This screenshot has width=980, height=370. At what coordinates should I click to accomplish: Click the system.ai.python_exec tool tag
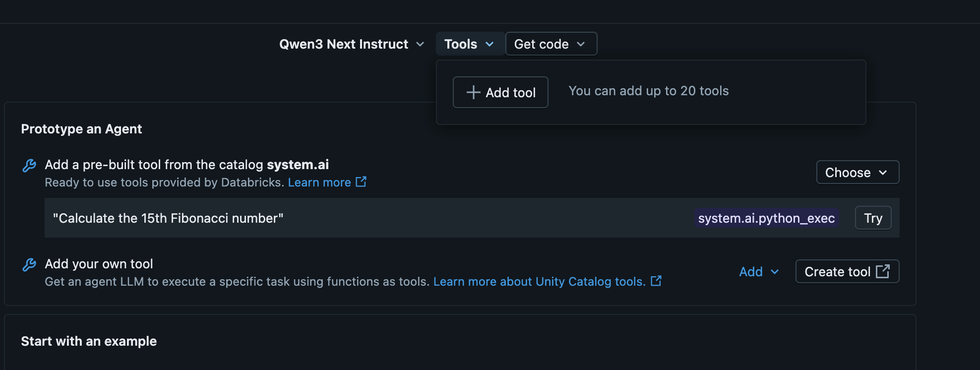pos(766,218)
